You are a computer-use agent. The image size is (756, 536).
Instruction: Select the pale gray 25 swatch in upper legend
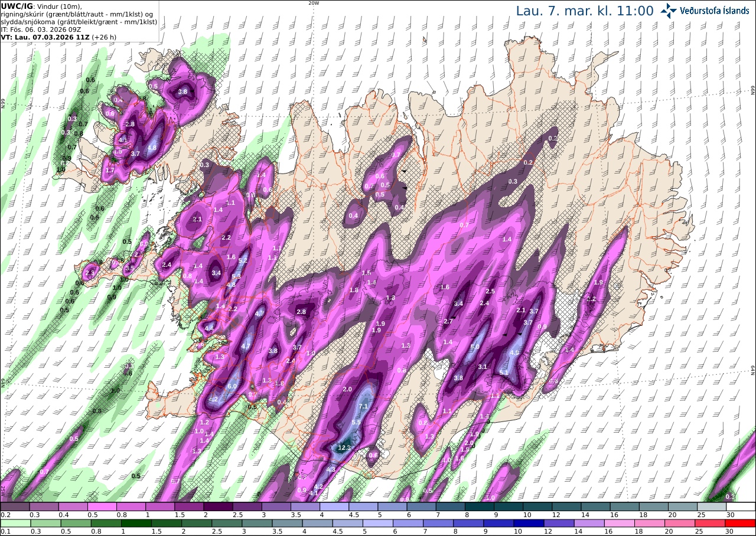(x=712, y=506)
